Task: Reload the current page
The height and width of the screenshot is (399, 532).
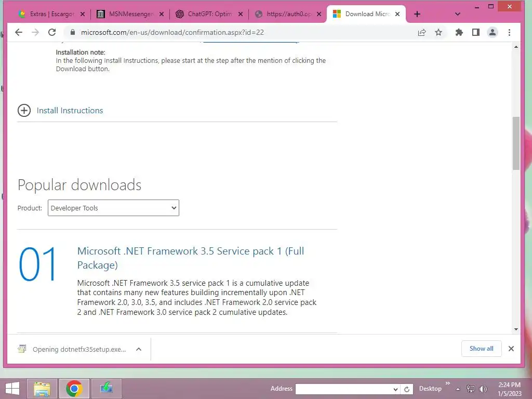Action: click(x=52, y=32)
